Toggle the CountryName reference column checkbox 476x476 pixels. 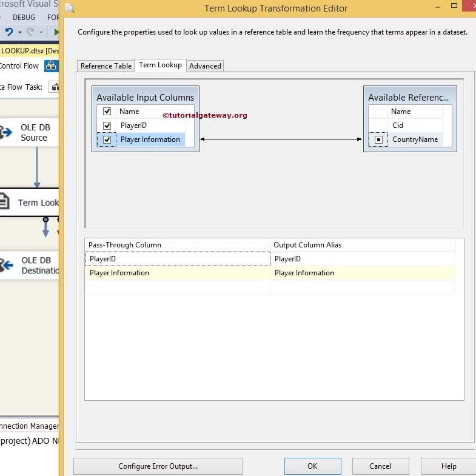click(x=378, y=139)
